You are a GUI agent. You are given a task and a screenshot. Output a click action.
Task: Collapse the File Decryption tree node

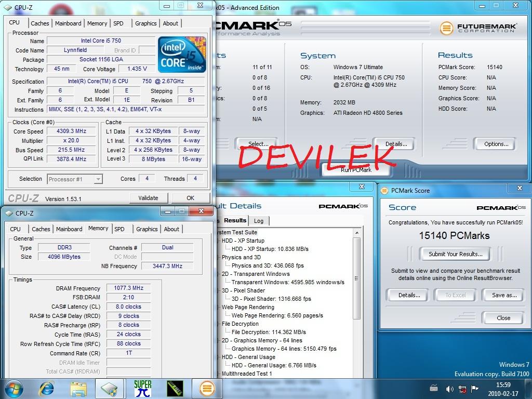[219, 324]
